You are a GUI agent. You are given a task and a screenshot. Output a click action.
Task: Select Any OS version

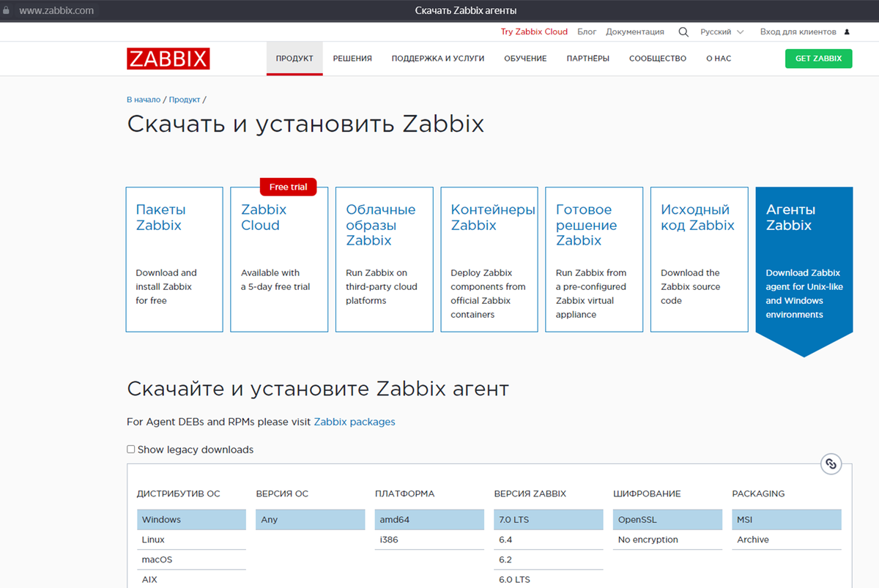click(311, 520)
